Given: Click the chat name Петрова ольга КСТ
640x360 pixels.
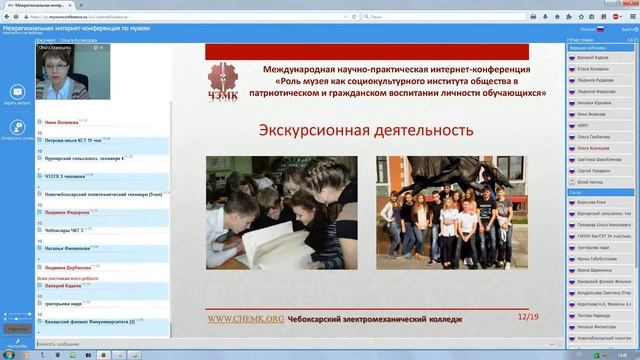Looking at the screenshot, I should coord(73,140).
